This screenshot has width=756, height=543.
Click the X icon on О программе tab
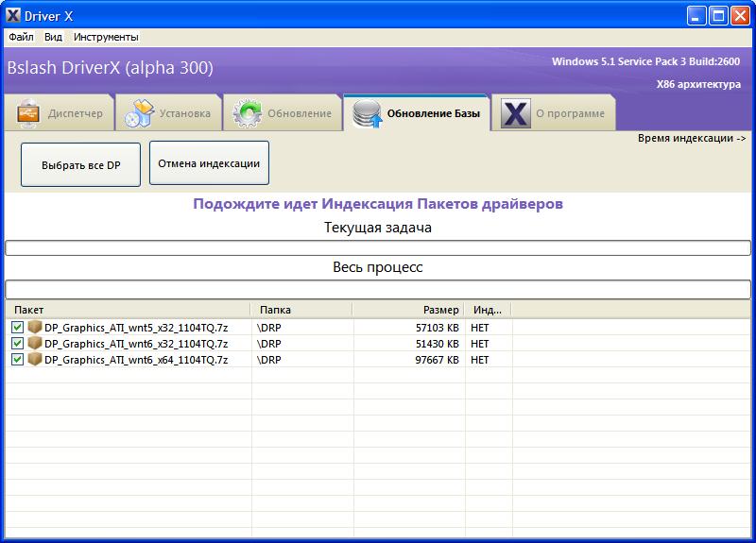pos(515,113)
